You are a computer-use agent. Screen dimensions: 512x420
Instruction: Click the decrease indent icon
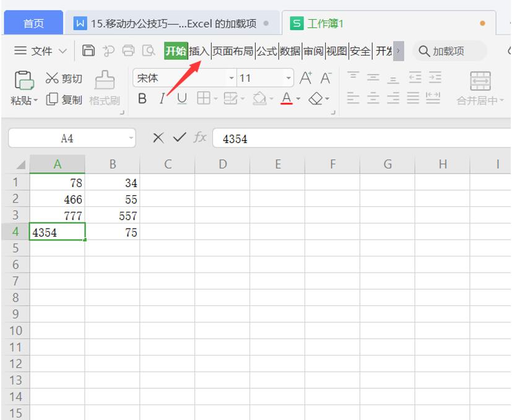[x=415, y=77]
